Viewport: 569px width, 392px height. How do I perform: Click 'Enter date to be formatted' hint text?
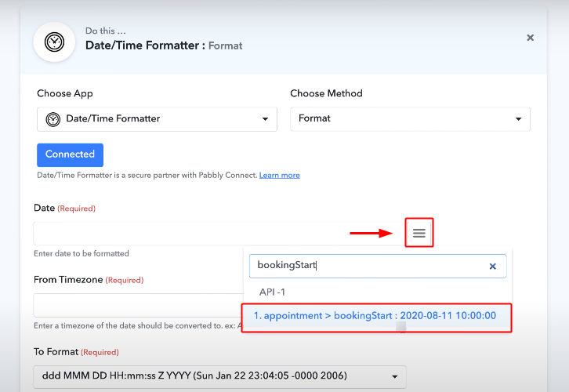click(x=82, y=254)
